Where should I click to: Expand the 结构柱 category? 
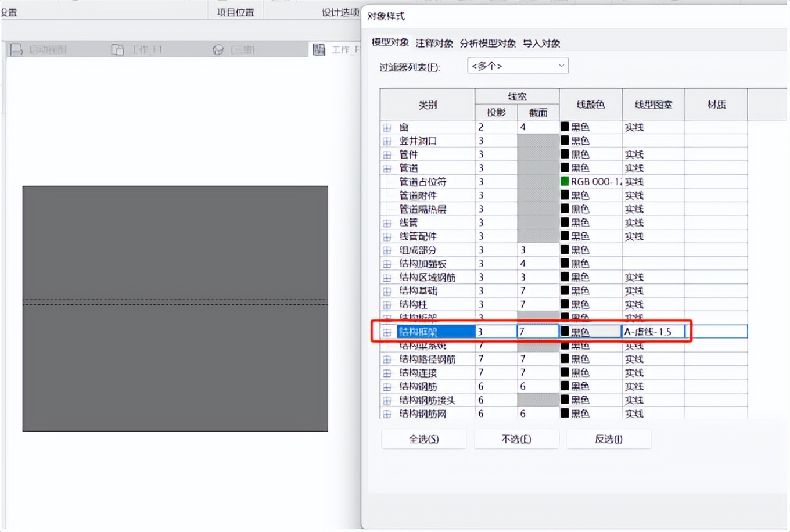pos(387,305)
